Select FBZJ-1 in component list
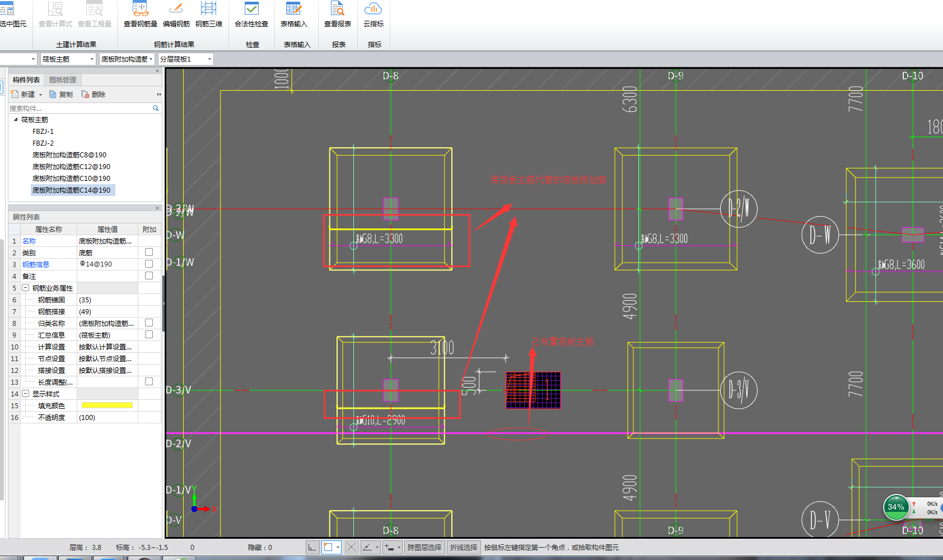 click(x=43, y=131)
